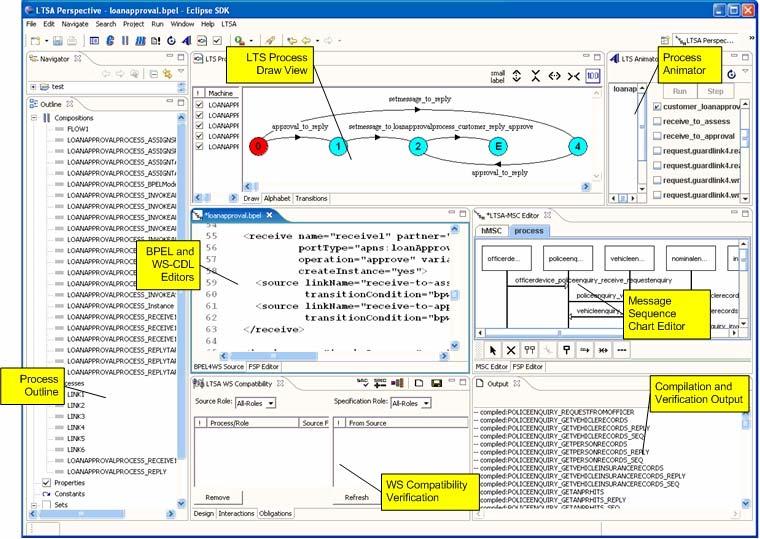Click the green run launch icon
This screenshot has height=539, width=760.
(x=239, y=41)
